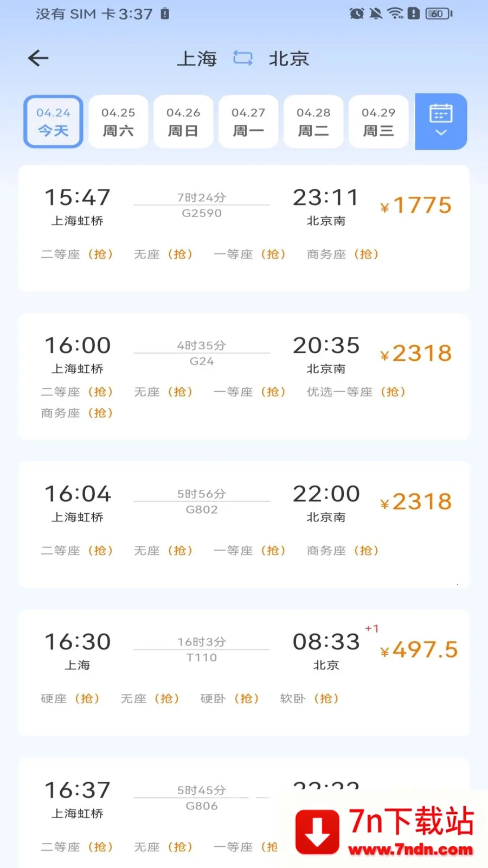488x868 pixels.
Task: Tap the battery indicator icon
Action: pyautogui.click(x=439, y=14)
